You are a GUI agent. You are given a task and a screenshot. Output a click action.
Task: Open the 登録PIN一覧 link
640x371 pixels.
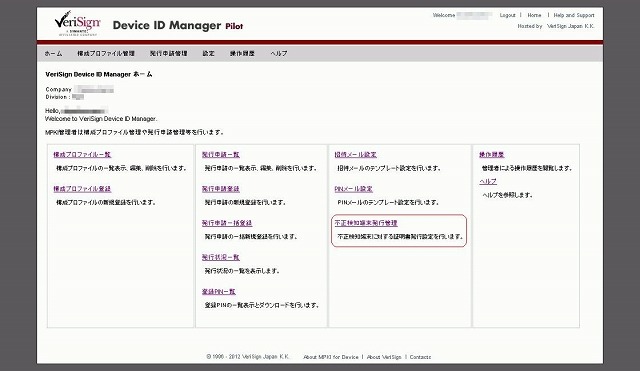[x=219, y=292]
